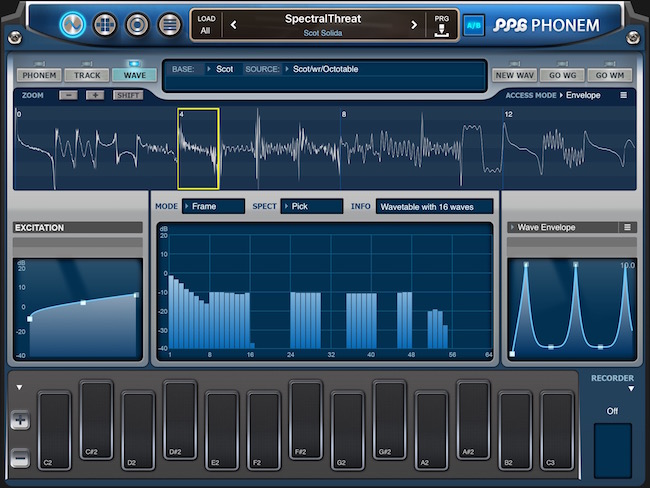This screenshot has width=650, height=488.
Task: Go to the next preset arrow
Action: tap(414, 25)
